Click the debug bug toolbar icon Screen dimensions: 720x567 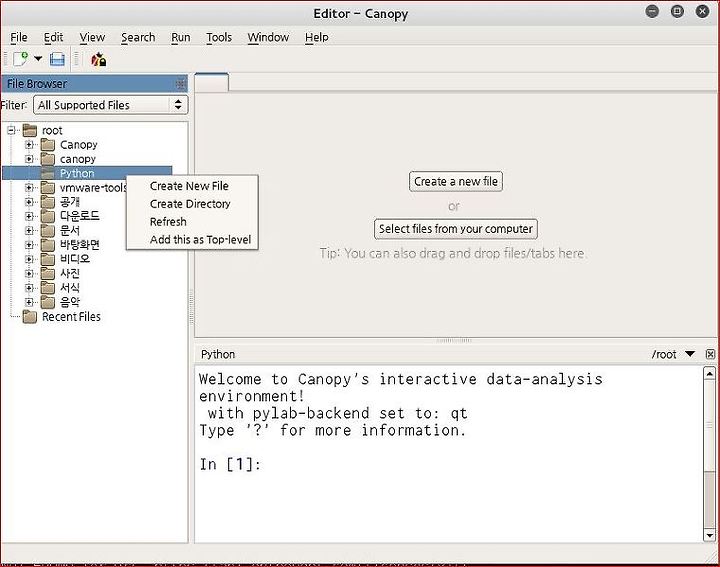pyautogui.click(x=98, y=59)
